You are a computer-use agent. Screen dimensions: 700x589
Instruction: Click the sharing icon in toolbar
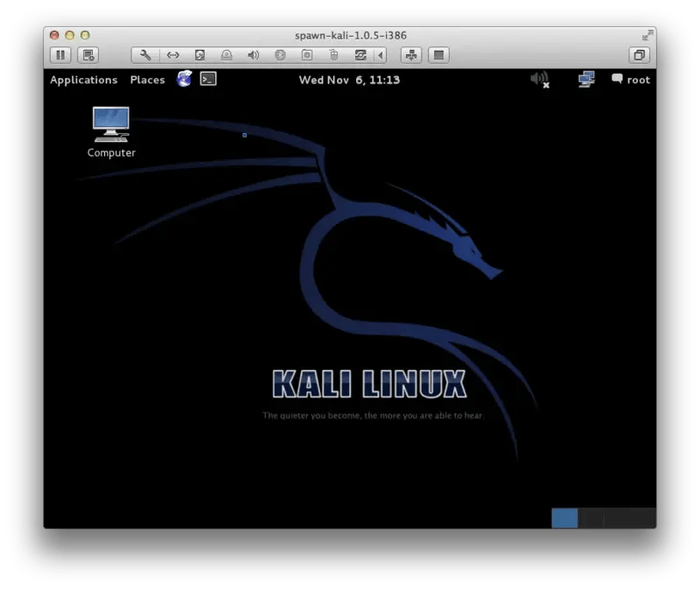click(x=410, y=55)
